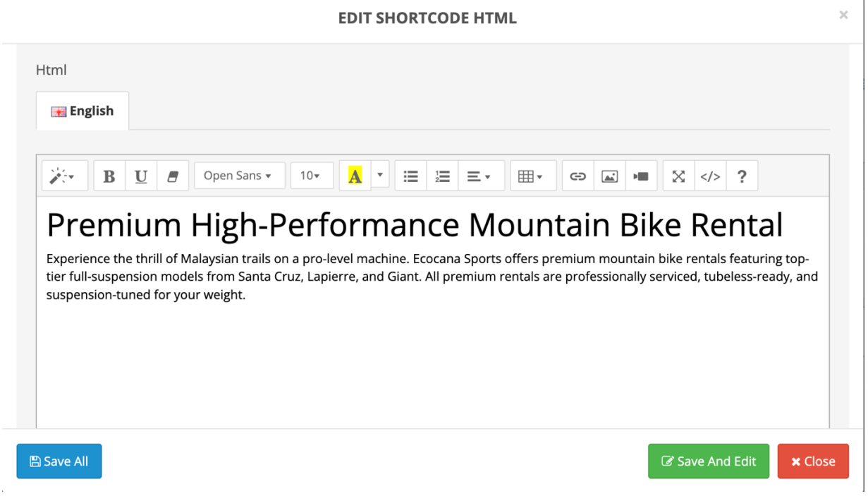Expand the Open Sans font family dropdown
Screen dimensions: 868x496
[239, 176]
